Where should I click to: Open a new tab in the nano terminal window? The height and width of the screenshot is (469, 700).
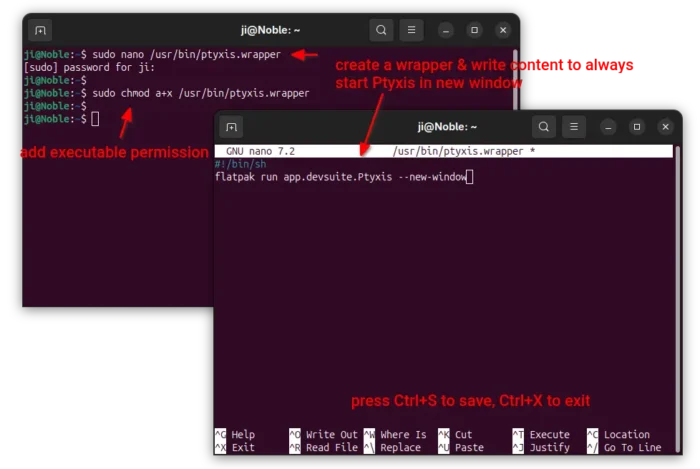[x=232, y=127]
